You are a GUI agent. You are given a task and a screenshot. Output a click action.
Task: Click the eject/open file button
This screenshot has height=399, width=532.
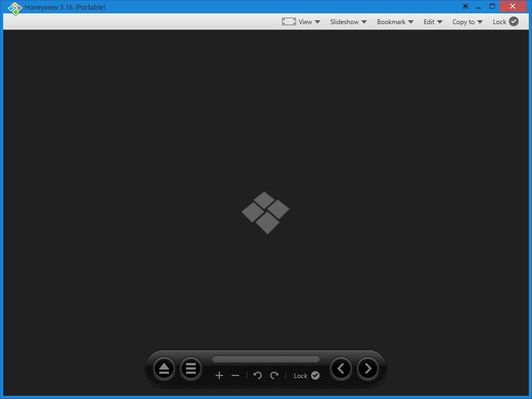pos(164,368)
